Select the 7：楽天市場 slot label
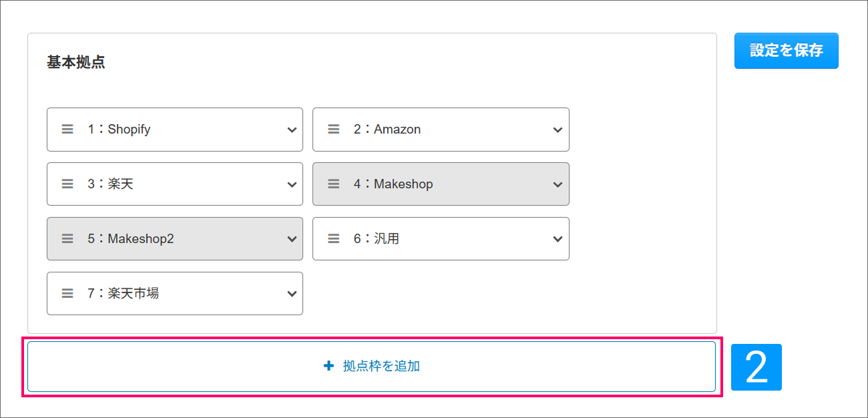 click(124, 293)
